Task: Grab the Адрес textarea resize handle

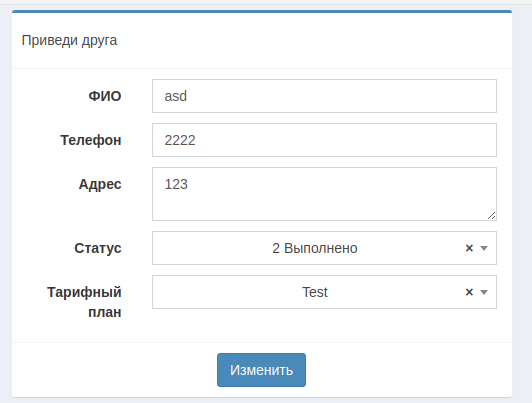Action: pos(492,216)
